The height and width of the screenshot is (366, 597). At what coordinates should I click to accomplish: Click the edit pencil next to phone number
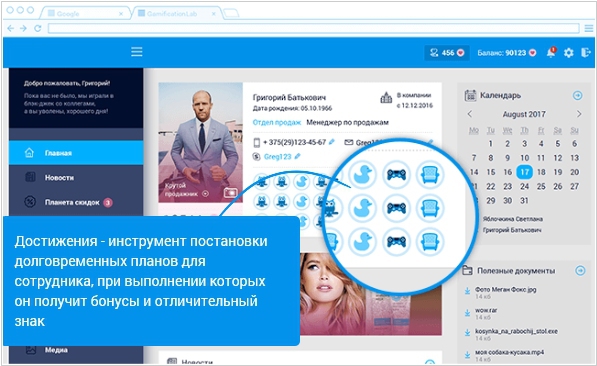pyautogui.click(x=332, y=142)
